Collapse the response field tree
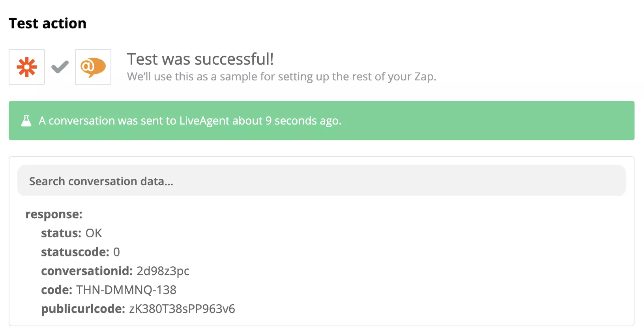 (54, 214)
